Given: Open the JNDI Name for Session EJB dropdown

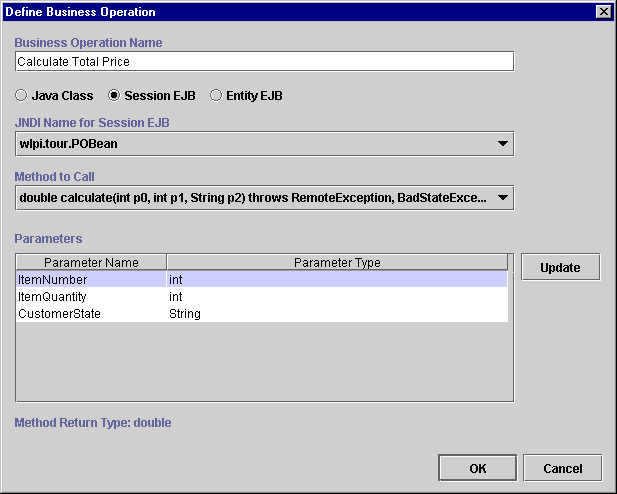Looking at the screenshot, I should 264,144.
